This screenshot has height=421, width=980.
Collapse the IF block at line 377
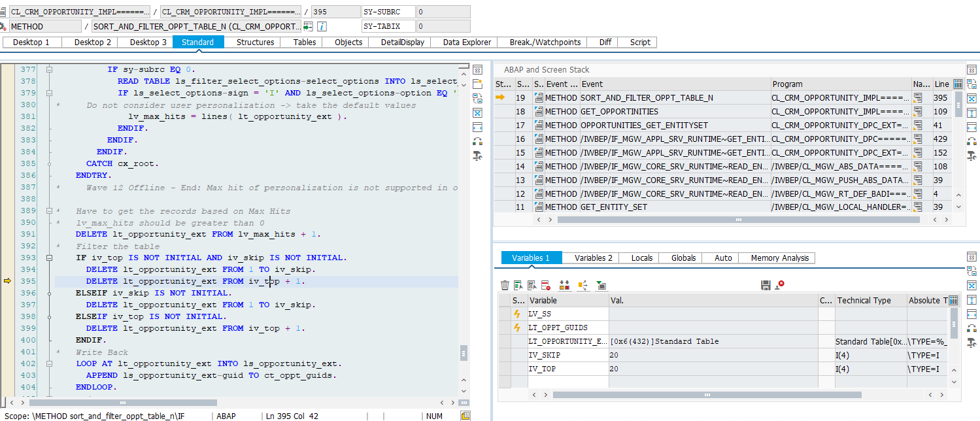tap(49, 69)
